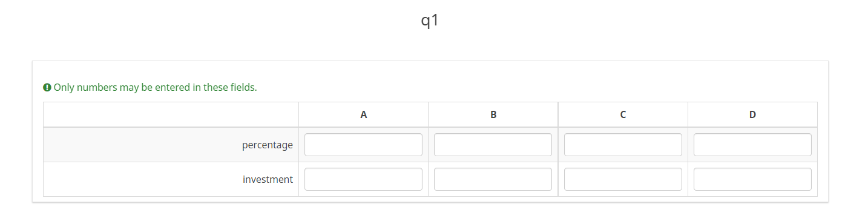Click the column D header
This screenshot has height=224, width=868.
(752, 114)
